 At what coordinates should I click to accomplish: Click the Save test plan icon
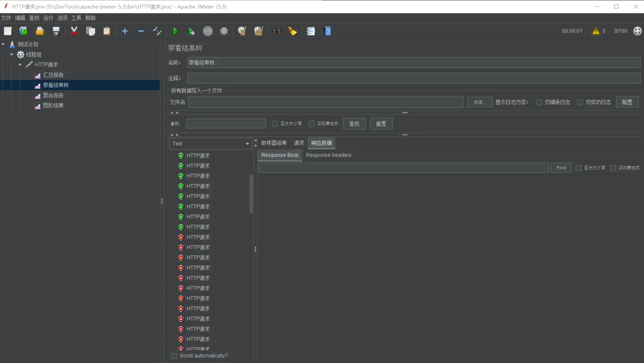(x=56, y=31)
